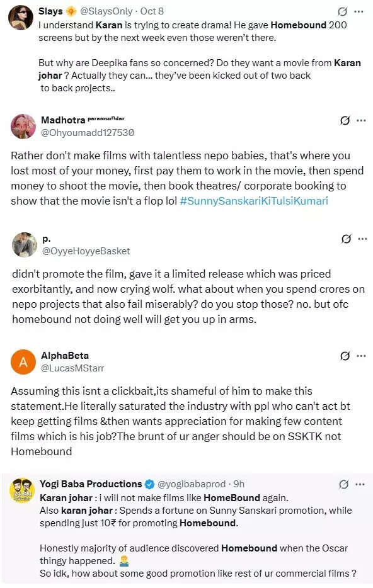The height and width of the screenshot is (588, 373).
Task: Ask Grok about Slays' post
Action: tap(342, 11)
